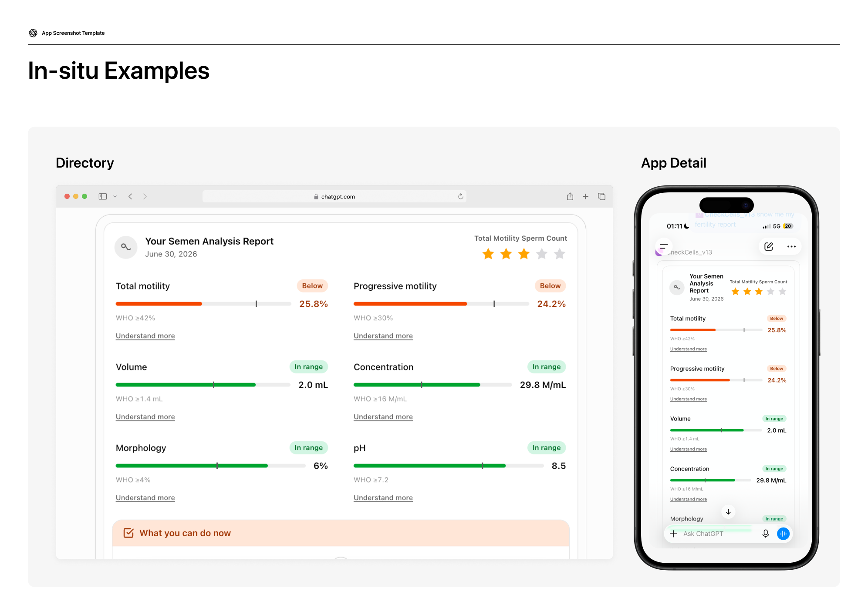Click the June 30, 2026 date in the browser
Viewport: 868px width, 615px height.
pyautogui.click(x=171, y=254)
